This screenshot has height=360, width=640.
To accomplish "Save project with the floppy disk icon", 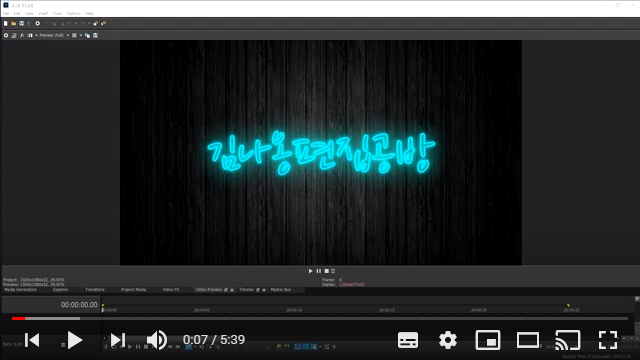I will click(x=22, y=24).
